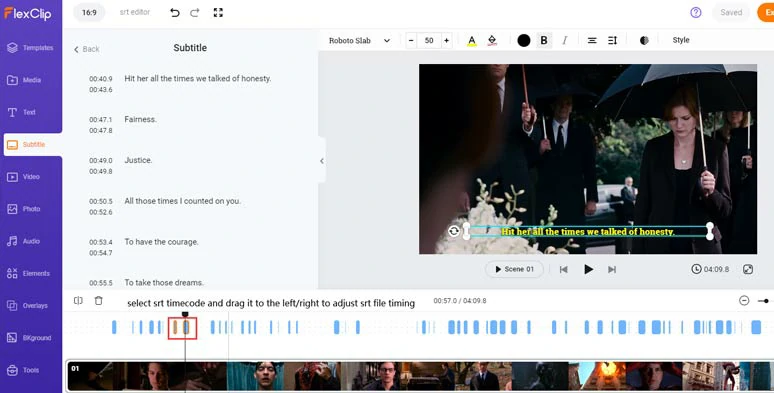Open the subtitle Style menu

tap(681, 40)
